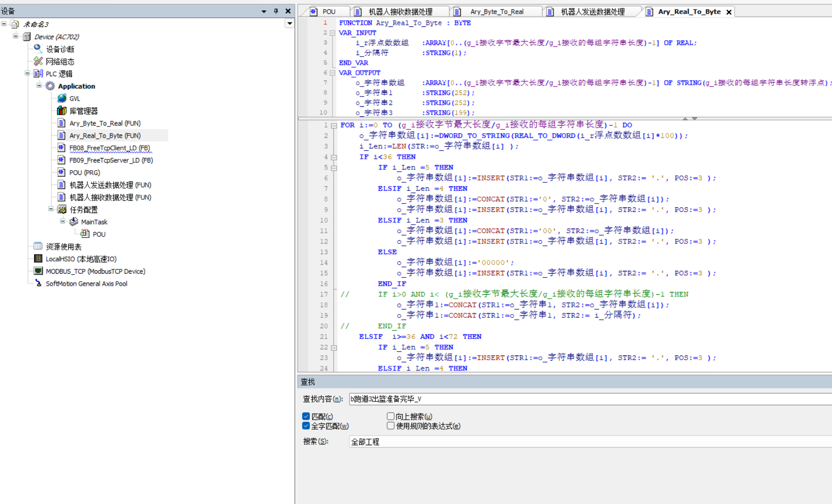Collapse the 未命名3 project node
832x504 pixels.
click(4, 24)
